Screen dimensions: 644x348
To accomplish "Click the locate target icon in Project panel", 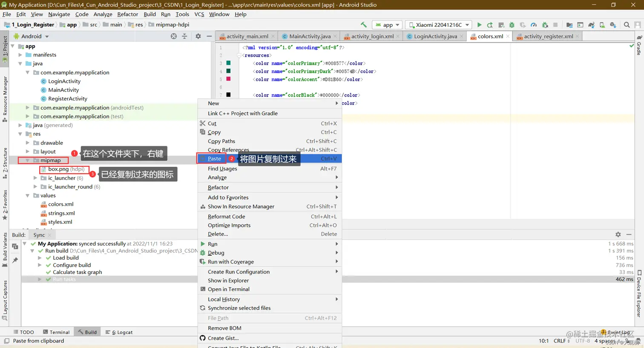I will point(173,36).
